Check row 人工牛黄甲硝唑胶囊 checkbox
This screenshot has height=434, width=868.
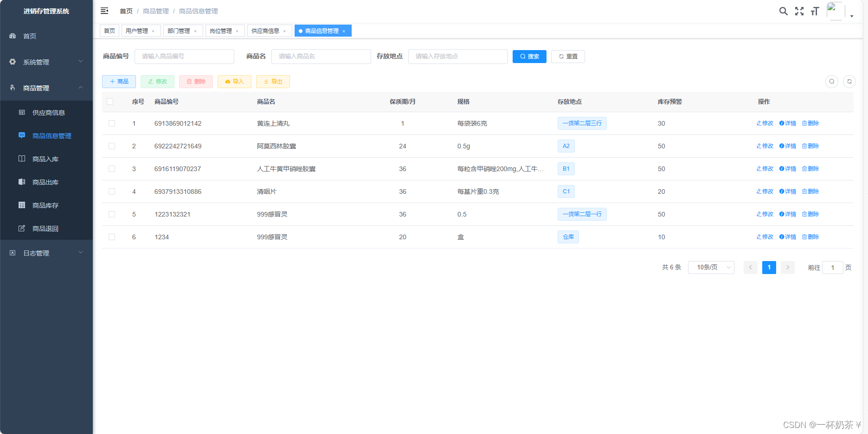click(x=112, y=169)
